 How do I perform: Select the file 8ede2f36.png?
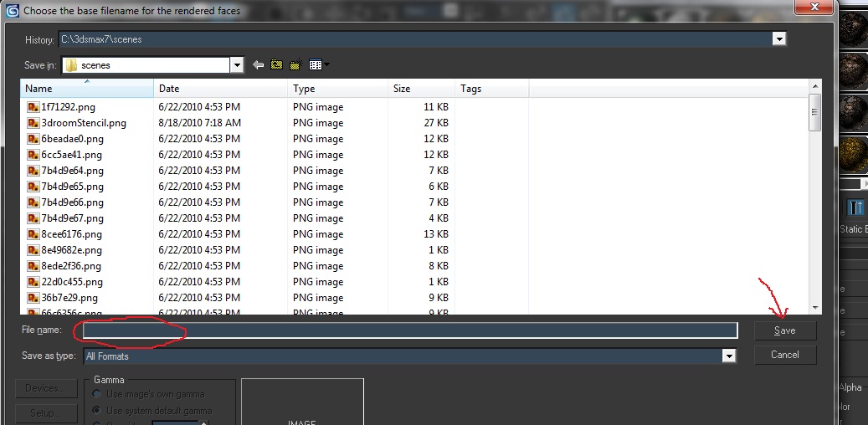[x=71, y=266]
